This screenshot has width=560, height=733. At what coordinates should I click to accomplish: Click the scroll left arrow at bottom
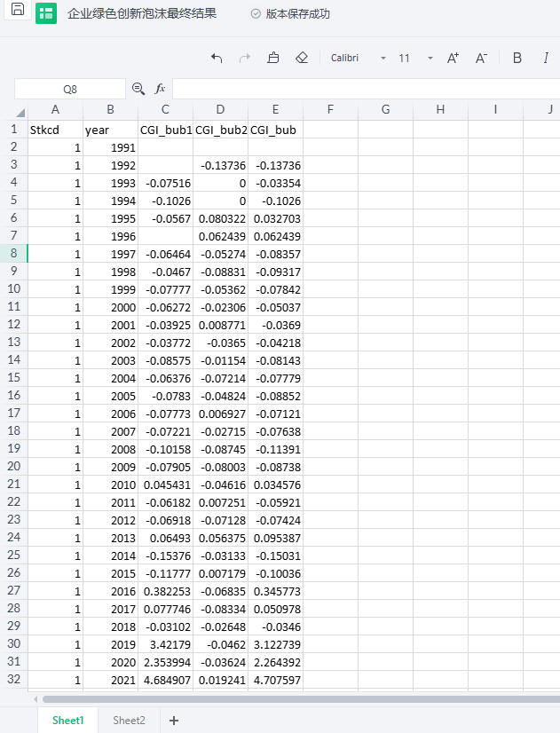point(35,699)
